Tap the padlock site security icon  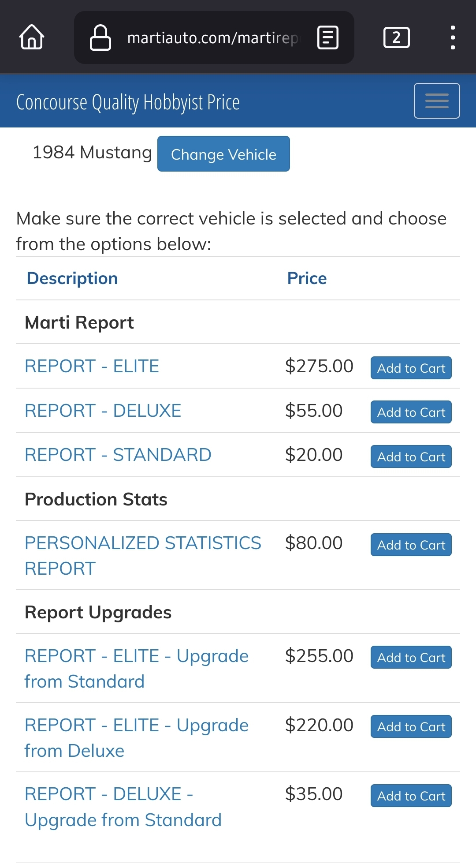100,37
